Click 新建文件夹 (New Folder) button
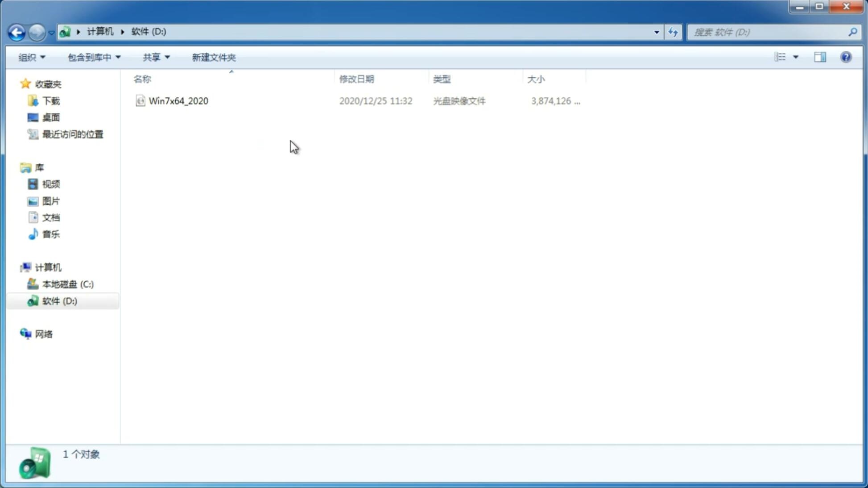The image size is (868, 488). coord(213,57)
